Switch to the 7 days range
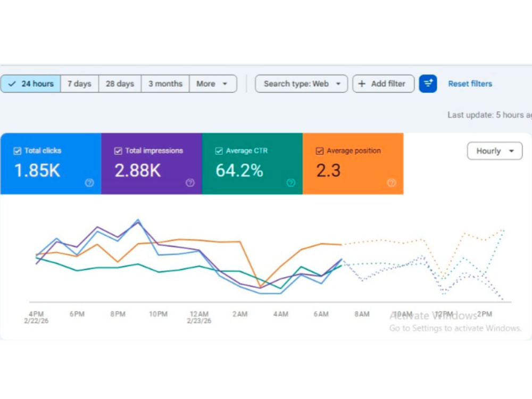 click(x=79, y=84)
